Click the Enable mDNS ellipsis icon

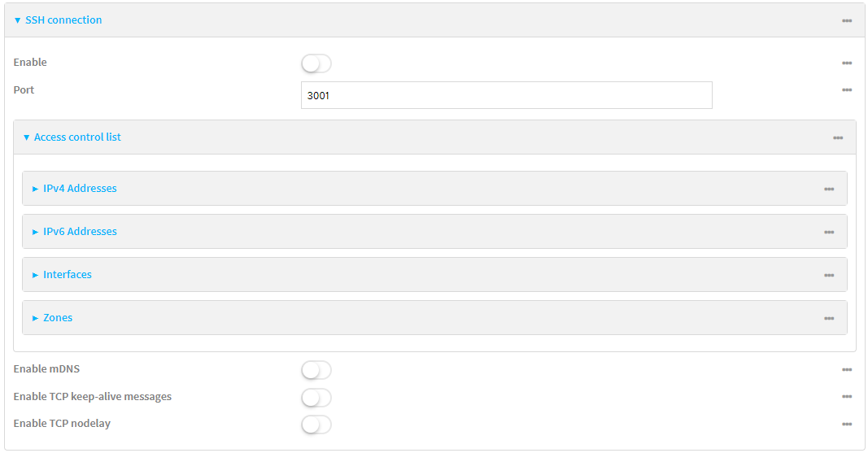847,369
